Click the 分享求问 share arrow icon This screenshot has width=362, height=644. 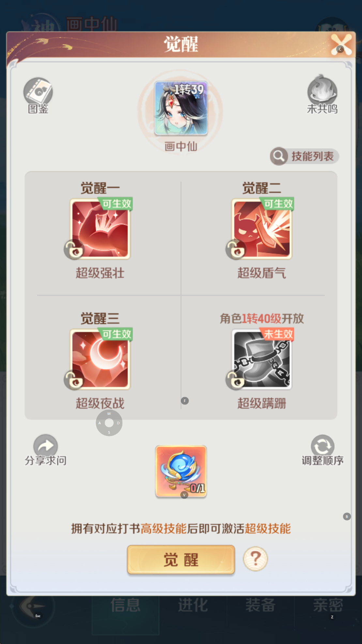[46, 445]
